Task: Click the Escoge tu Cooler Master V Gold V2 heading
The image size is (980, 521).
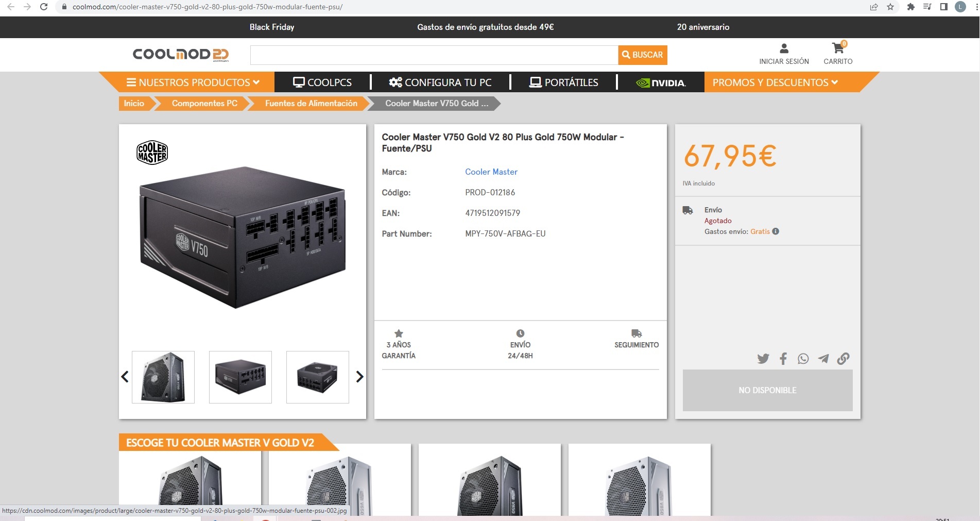Action: [x=220, y=443]
